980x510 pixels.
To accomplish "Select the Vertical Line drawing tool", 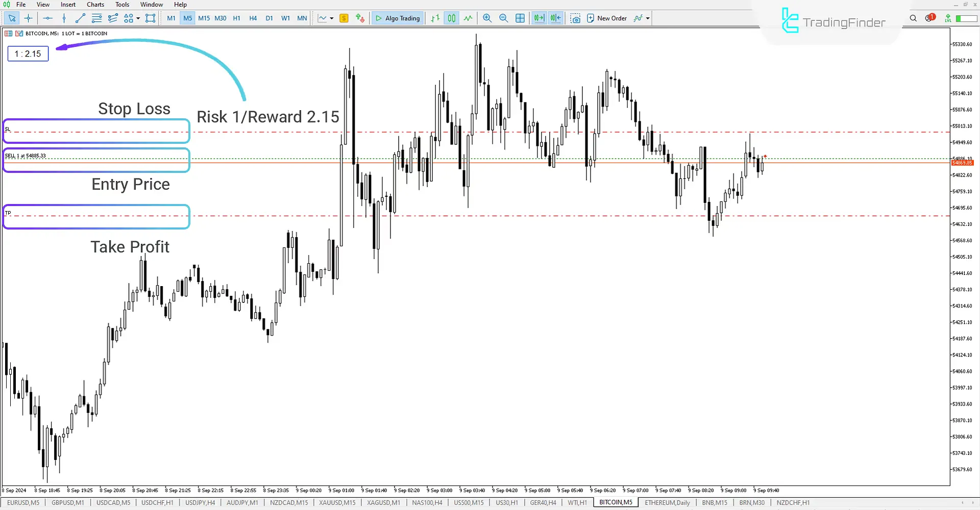I will point(64,18).
